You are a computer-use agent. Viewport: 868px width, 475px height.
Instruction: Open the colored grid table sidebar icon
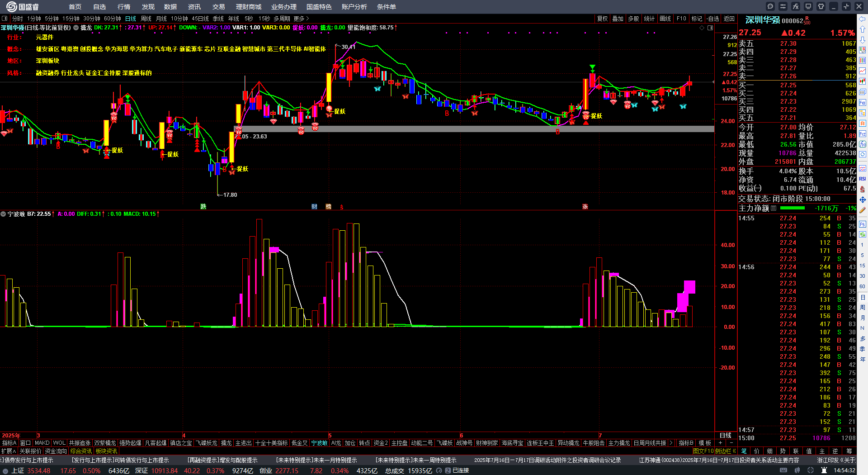pyautogui.click(x=863, y=60)
